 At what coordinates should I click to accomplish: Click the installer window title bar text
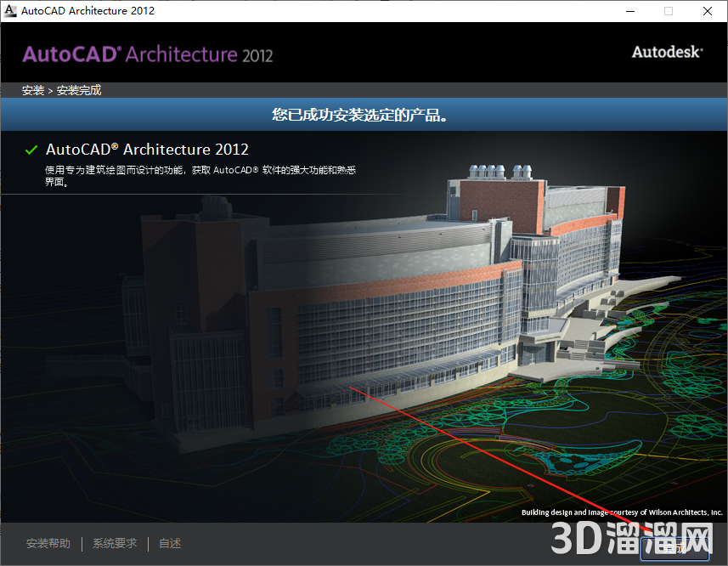(87, 11)
